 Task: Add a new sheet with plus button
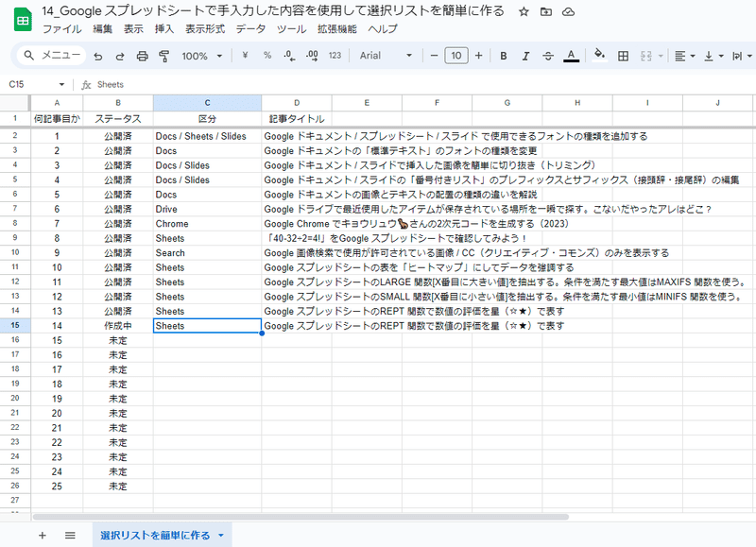tap(43, 535)
